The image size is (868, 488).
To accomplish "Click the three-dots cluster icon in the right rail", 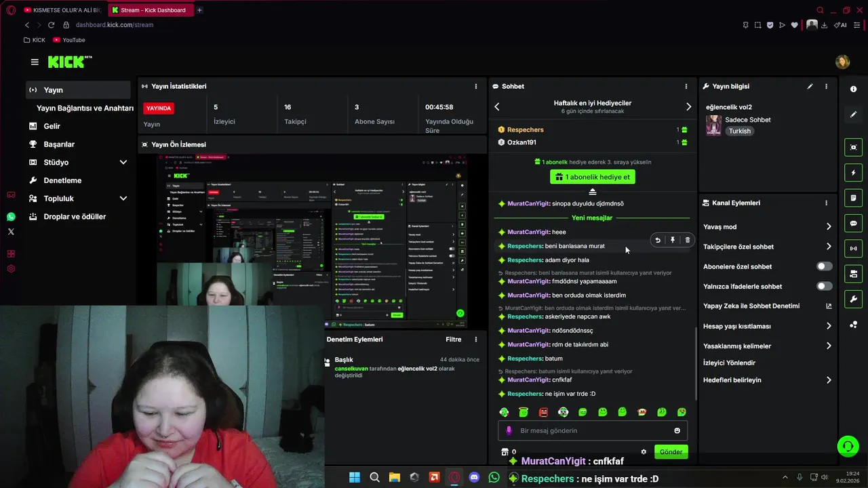I will tap(853, 325).
